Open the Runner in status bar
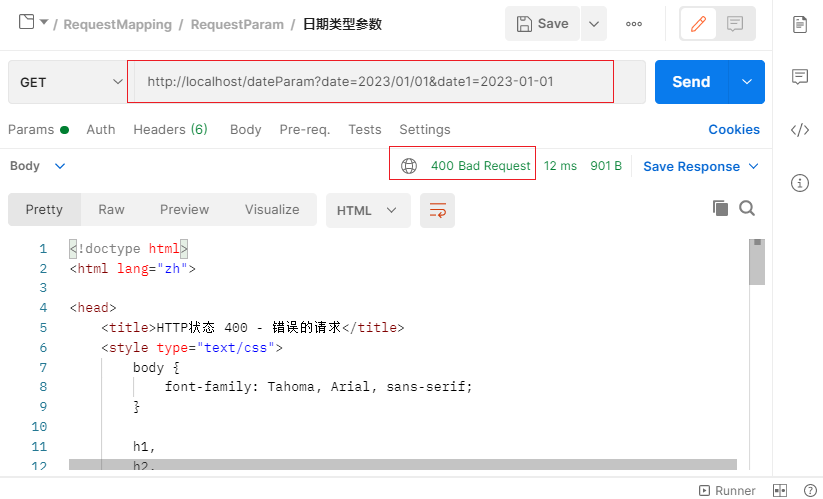The height and width of the screenshot is (499, 823). [727, 491]
